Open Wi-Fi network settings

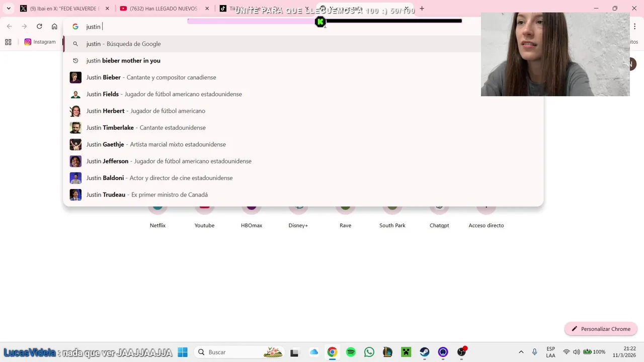click(x=567, y=352)
